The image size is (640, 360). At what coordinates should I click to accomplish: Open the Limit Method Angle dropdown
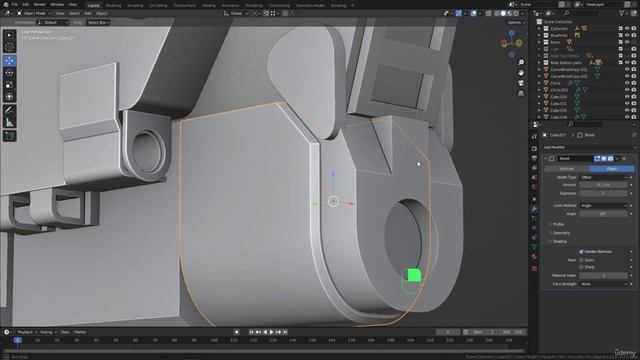pyautogui.click(x=604, y=206)
